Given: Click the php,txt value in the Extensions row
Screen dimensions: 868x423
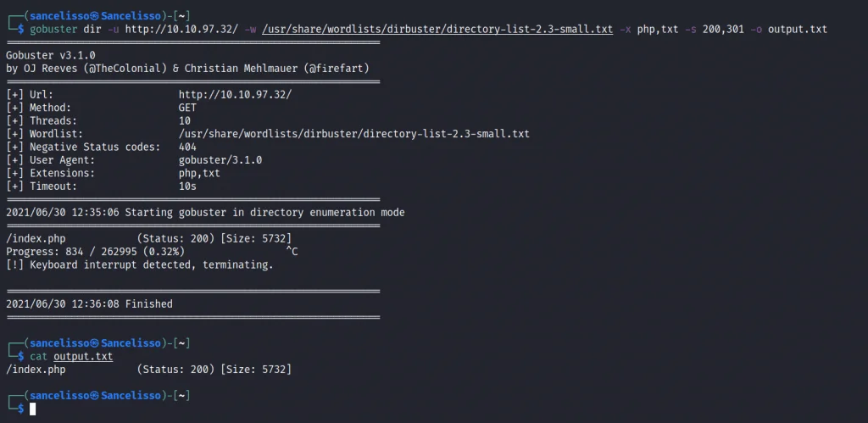Looking at the screenshot, I should tap(199, 173).
